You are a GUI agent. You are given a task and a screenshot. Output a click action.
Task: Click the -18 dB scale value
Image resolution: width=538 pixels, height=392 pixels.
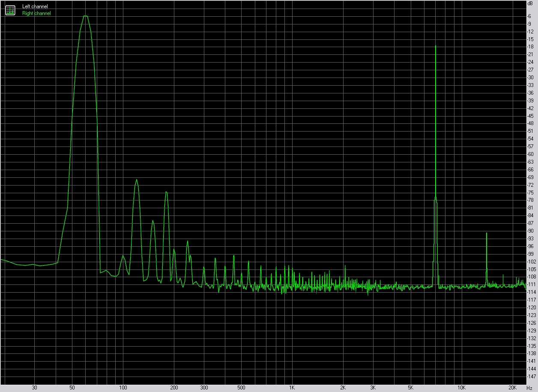[x=531, y=47]
